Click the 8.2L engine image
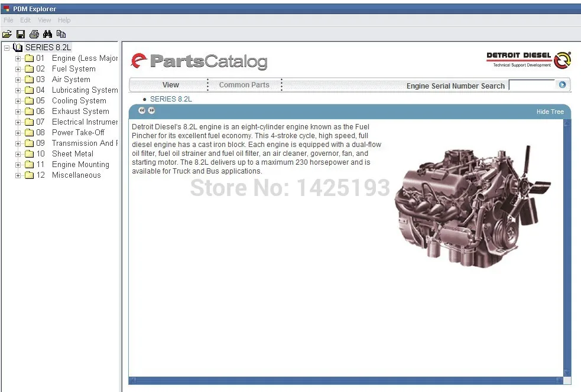Screen dimensions: 581x392 tap(473, 206)
